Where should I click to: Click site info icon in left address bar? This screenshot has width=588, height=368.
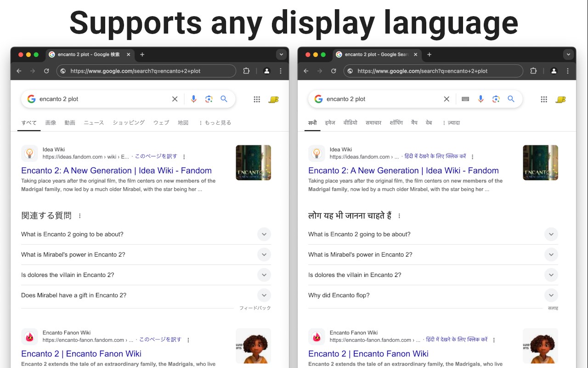63,71
